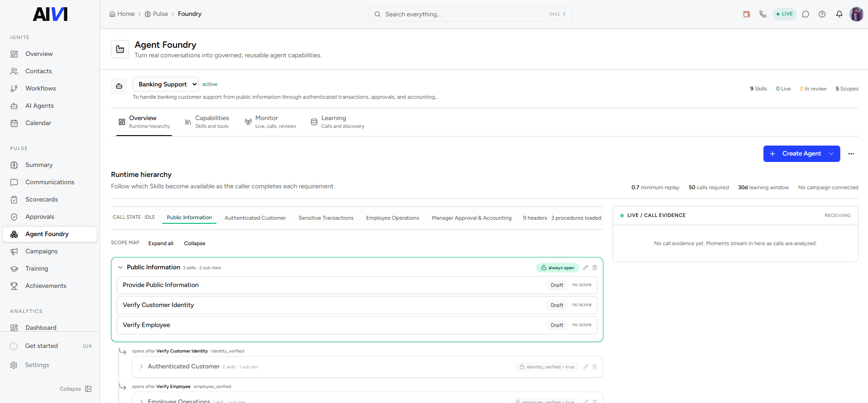This screenshot has height=403, width=868.
Task: Click the sidebar Collapse panel icon
Action: [x=88, y=389]
